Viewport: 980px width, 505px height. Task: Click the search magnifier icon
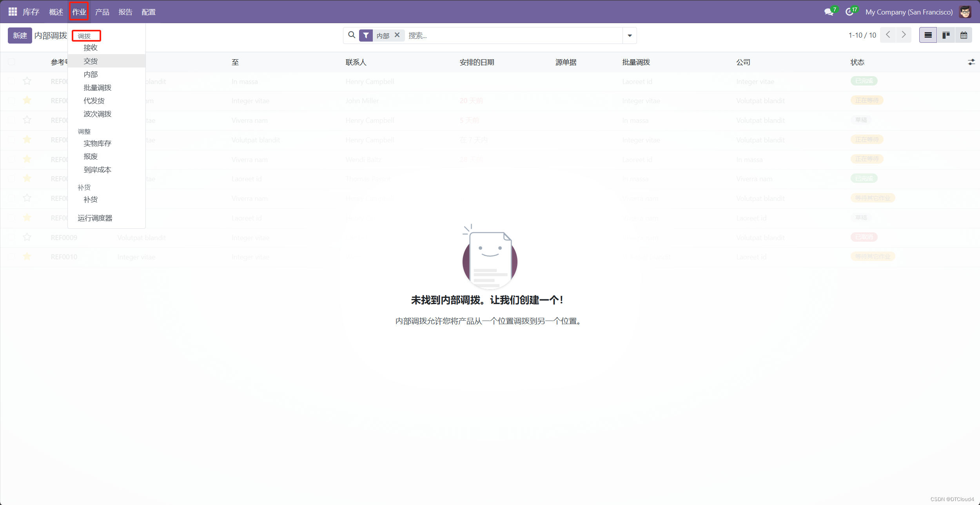[352, 35]
